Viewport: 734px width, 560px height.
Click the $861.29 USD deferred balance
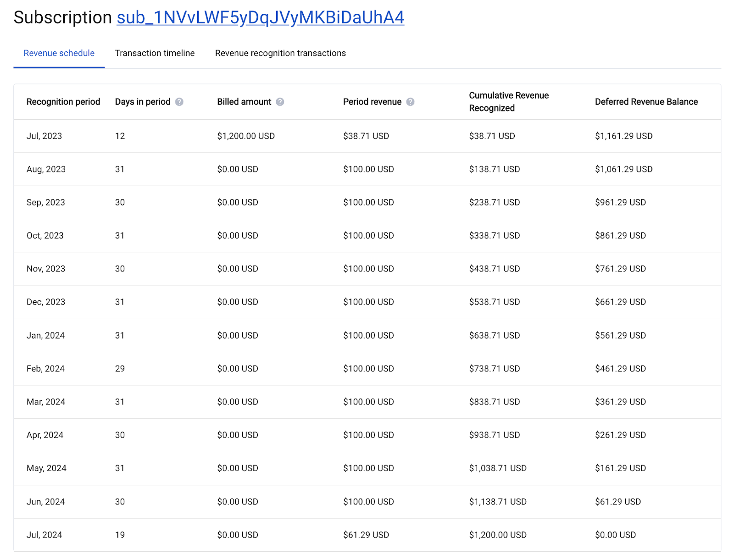620,235
